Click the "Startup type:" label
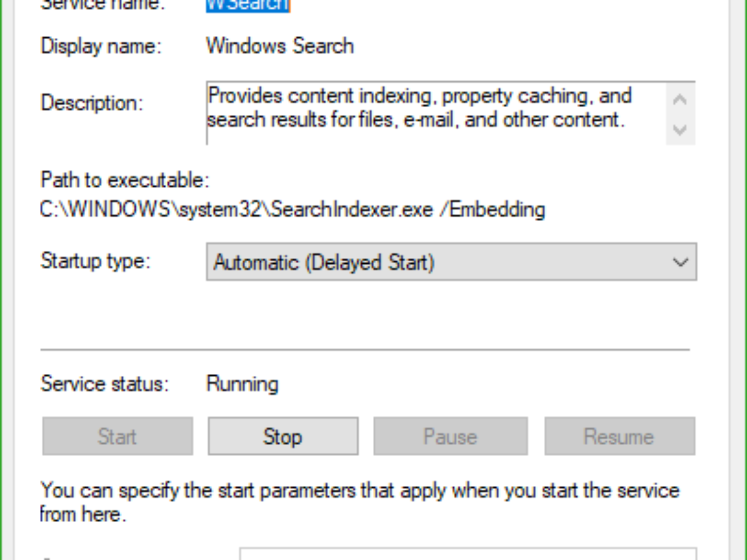 pyautogui.click(x=95, y=261)
